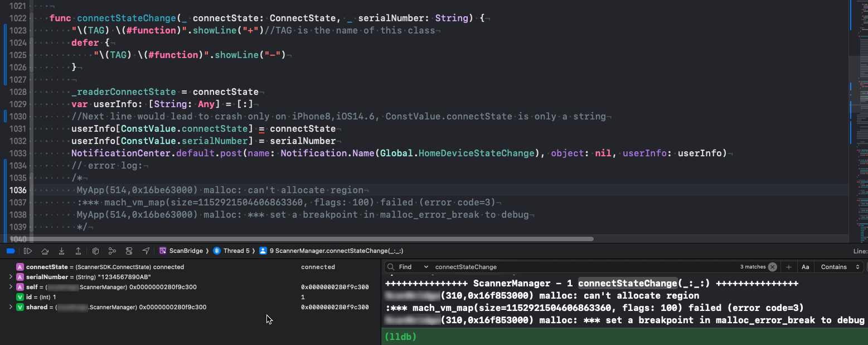868x345 pixels.
Task: Expand the serialNumber variable
Action: (11, 277)
